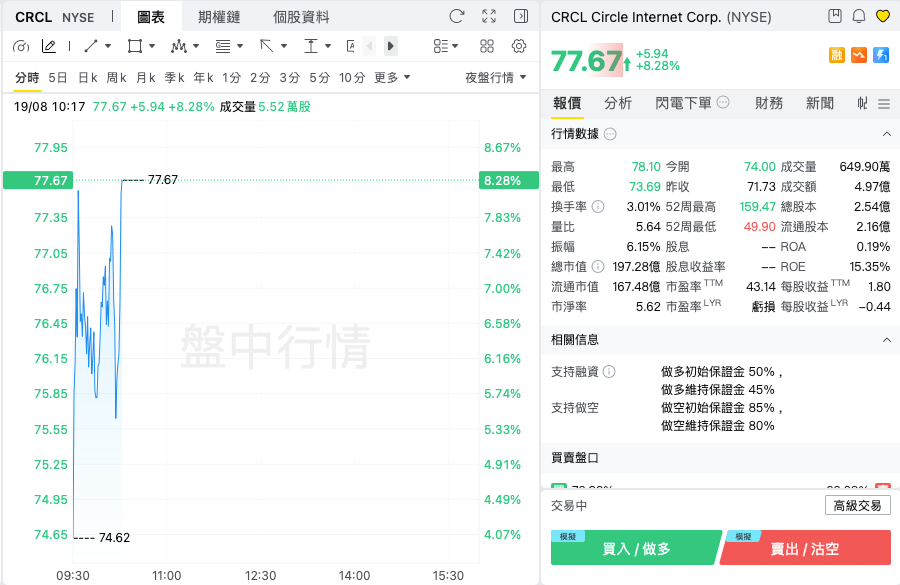Expand wave pattern tool options
This screenshot has height=585, width=900.
pyautogui.click(x=196, y=46)
